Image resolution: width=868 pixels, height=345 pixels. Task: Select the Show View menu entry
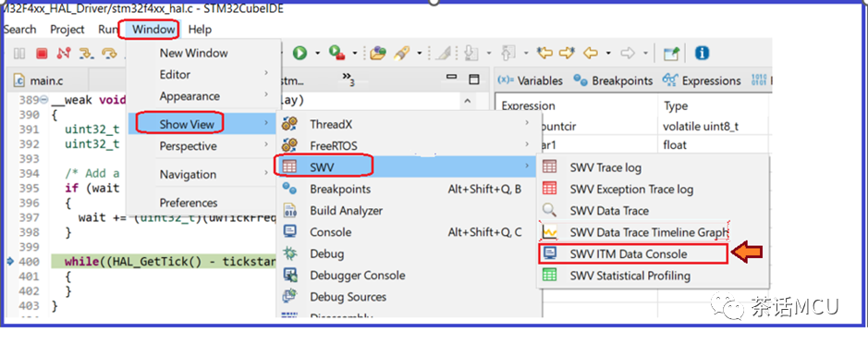(203, 124)
